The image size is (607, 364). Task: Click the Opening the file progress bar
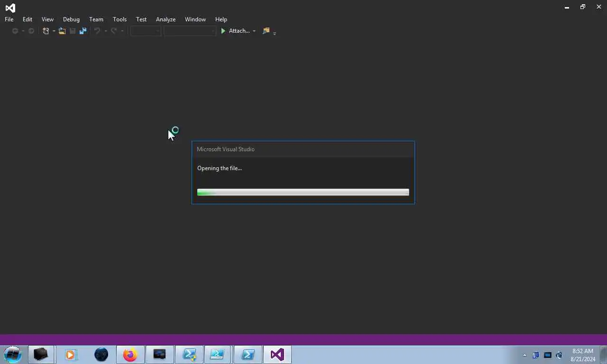pyautogui.click(x=303, y=192)
